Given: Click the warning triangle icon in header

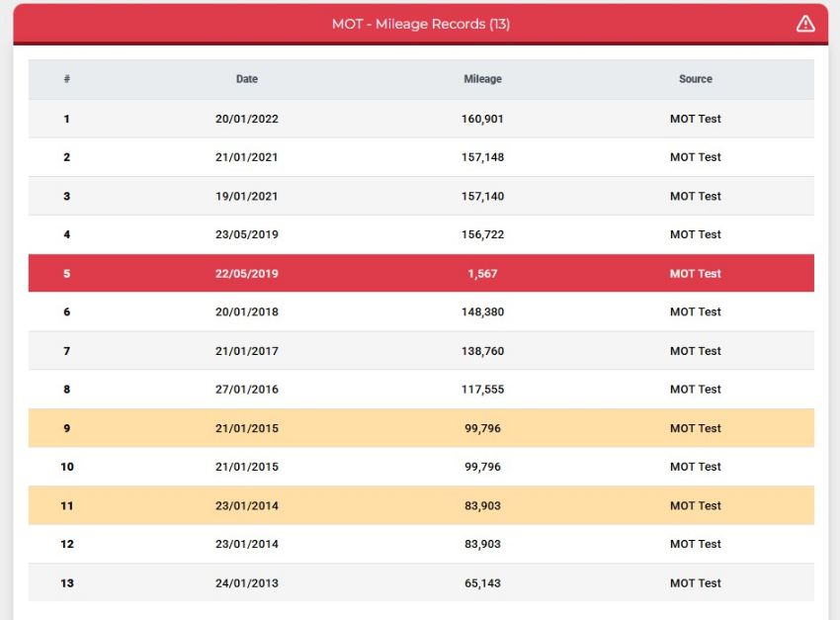Looking at the screenshot, I should tap(805, 24).
